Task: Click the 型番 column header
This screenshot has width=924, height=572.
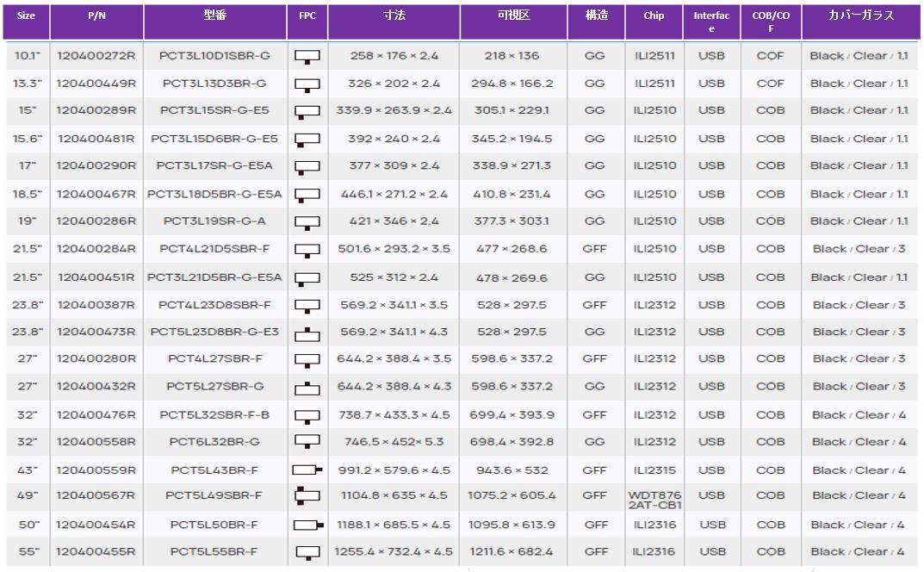Action: [215, 22]
